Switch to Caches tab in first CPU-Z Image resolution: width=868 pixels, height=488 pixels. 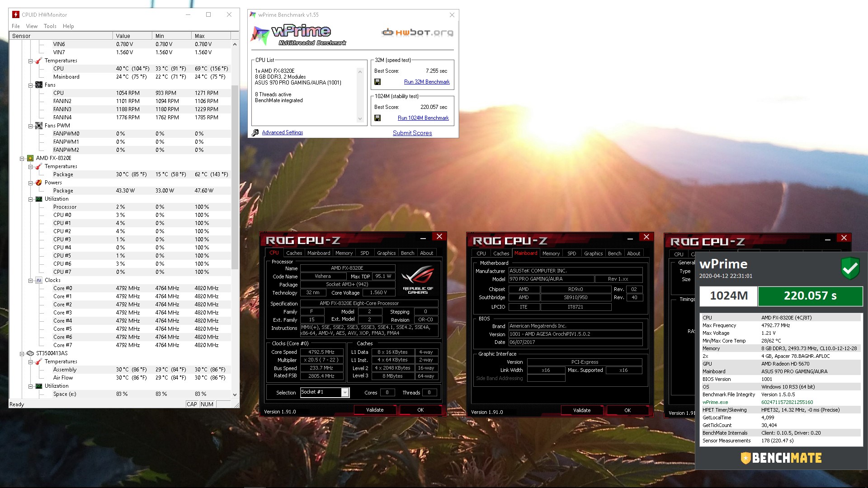[294, 253]
